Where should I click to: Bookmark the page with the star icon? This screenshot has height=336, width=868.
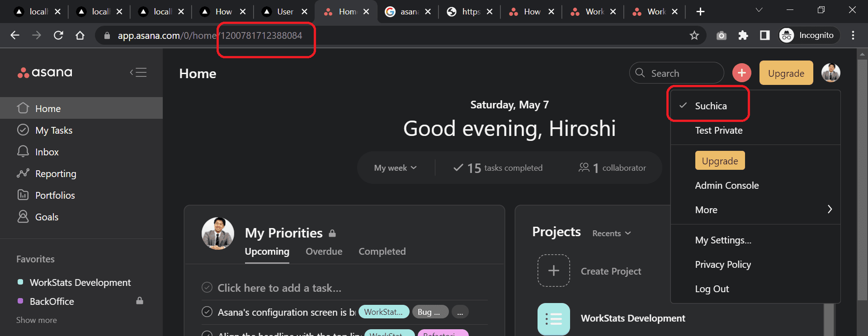click(x=694, y=35)
